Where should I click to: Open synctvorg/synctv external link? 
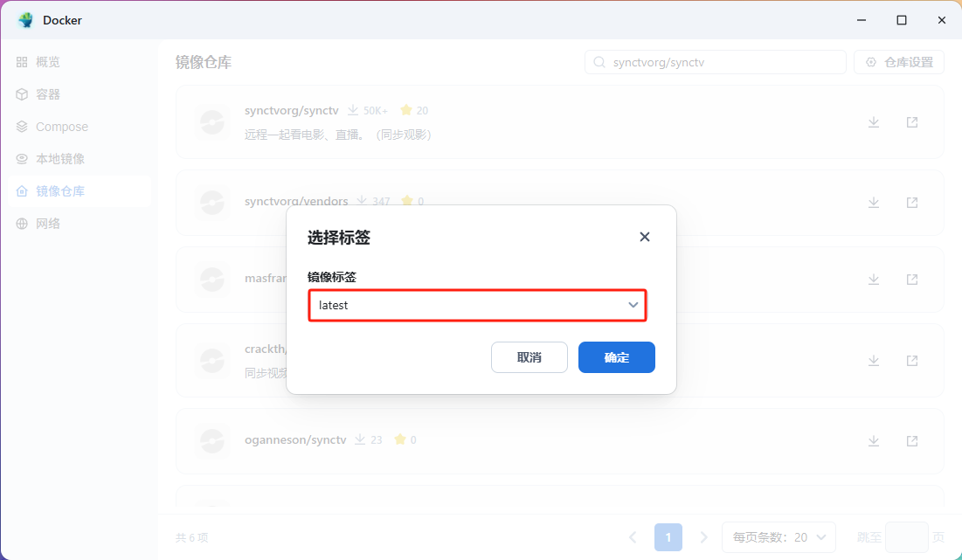coord(912,122)
